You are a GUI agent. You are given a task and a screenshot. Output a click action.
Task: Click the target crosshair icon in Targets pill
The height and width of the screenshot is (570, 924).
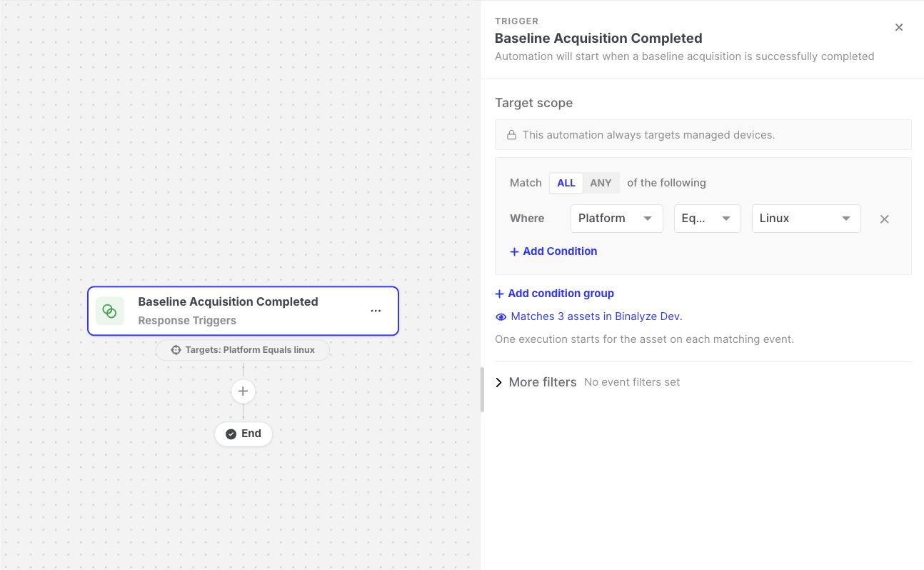point(176,350)
